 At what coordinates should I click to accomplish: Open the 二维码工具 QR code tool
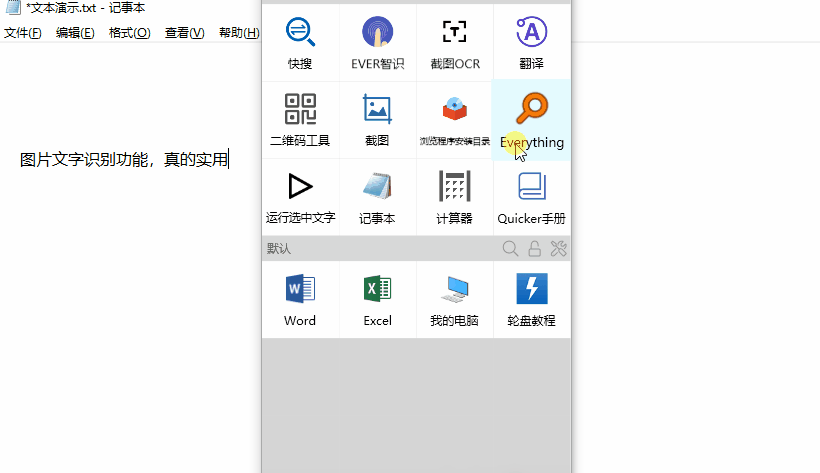click(300, 120)
